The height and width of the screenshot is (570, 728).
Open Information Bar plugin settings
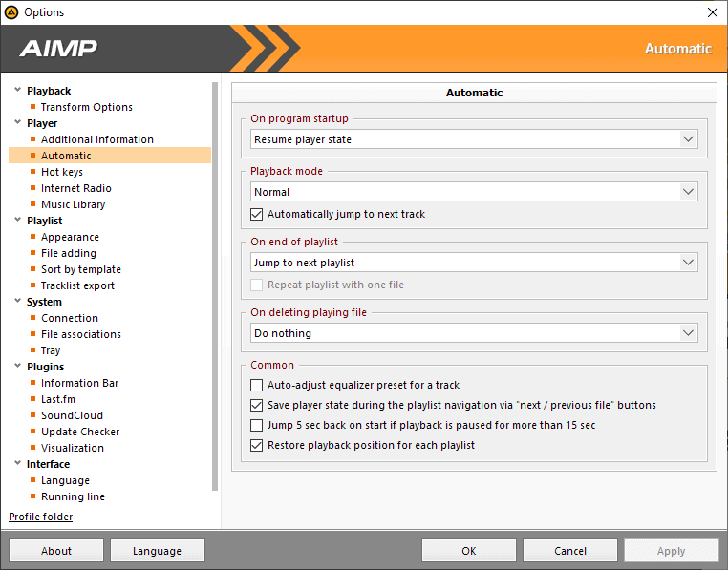click(79, 383)
